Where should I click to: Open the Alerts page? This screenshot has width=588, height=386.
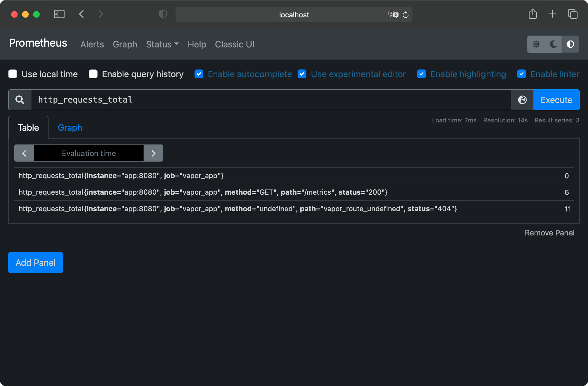(92, 44)
